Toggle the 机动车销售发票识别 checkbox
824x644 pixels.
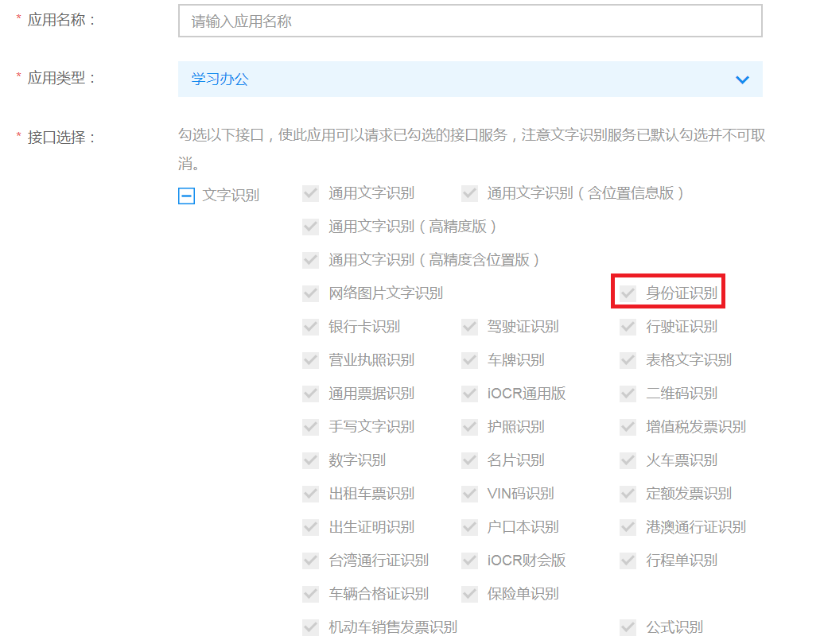pyautogui.click(x=310, y=627)
